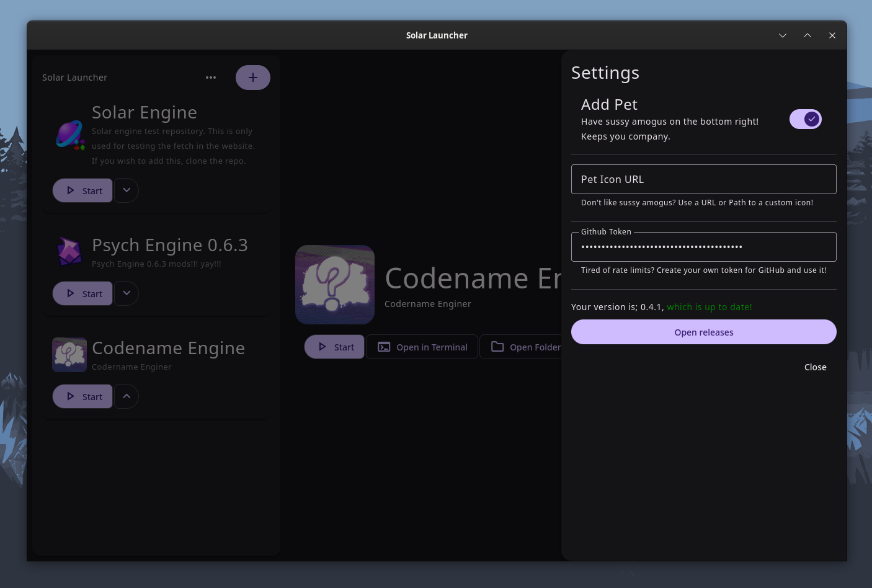Focus the Github Token field

[x=704, y=247]
